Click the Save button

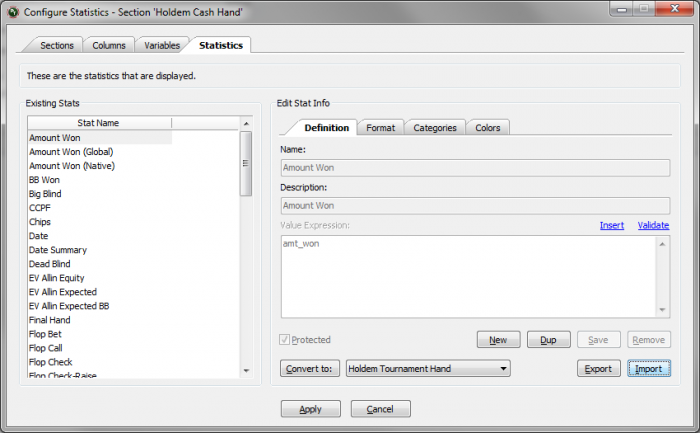click(598, 340)
